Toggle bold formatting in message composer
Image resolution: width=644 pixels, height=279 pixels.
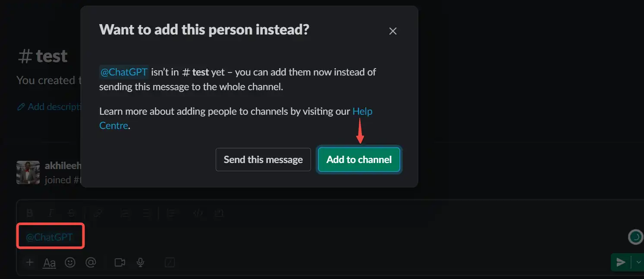coord(30,213)
